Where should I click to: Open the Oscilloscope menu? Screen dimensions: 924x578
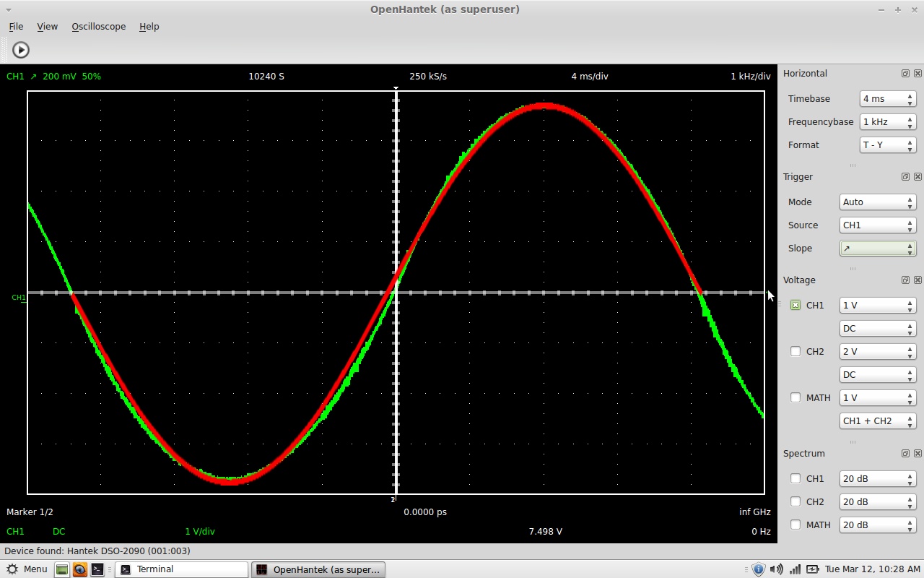pyautogui.click(x=98, y=27)
